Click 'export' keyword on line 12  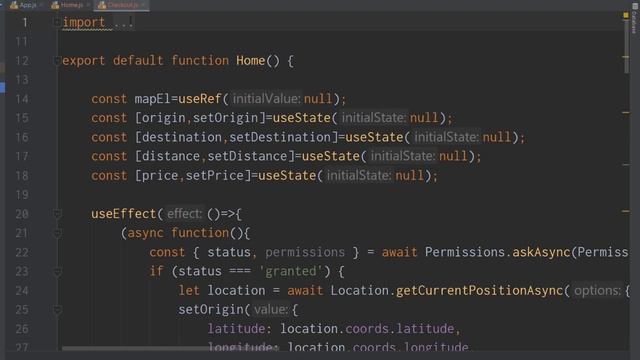84,61
